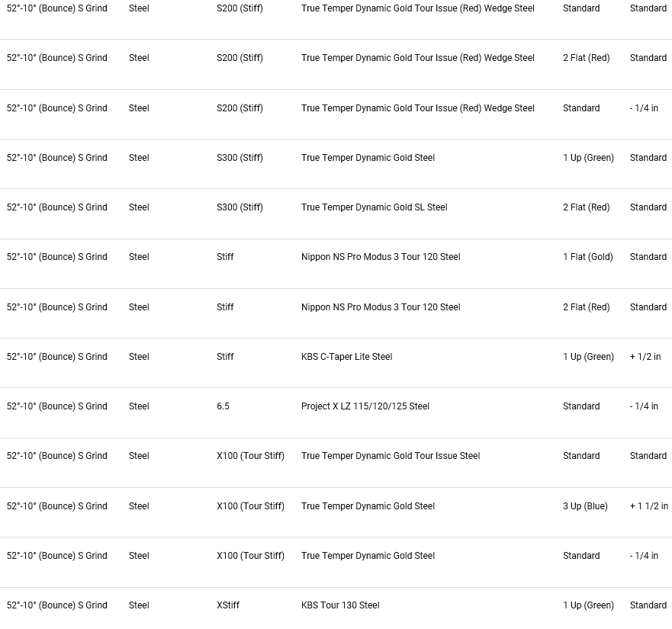Select Steel material in the XStiff row

(x=139, y=605)
